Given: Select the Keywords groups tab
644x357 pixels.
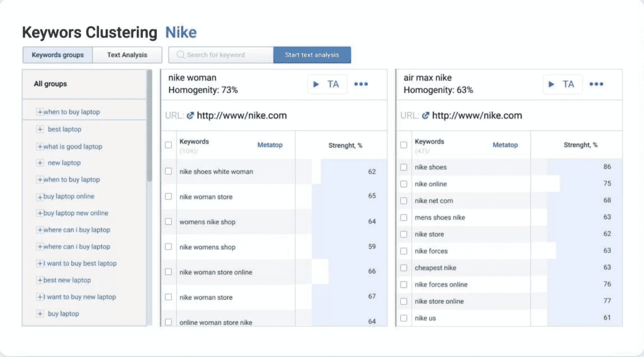Looking at the screenshot, I should point(57,55).
